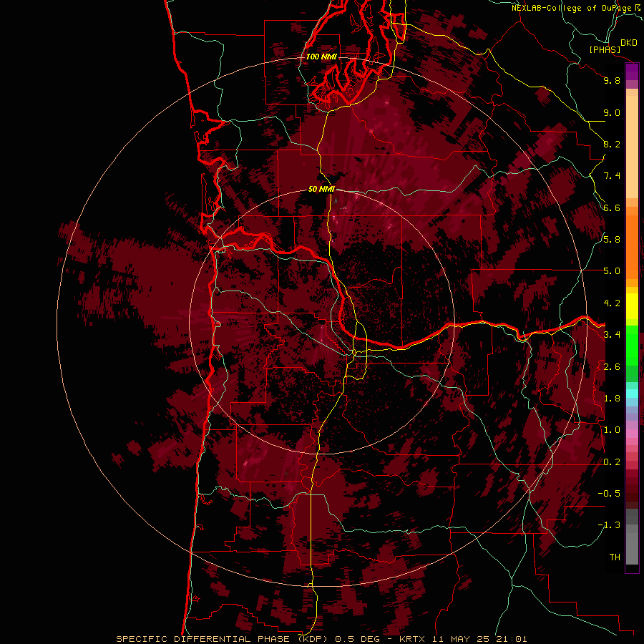This screenshot has width=644, height=644.
Task: Click the bright green color bar segment
Action: 632,346
